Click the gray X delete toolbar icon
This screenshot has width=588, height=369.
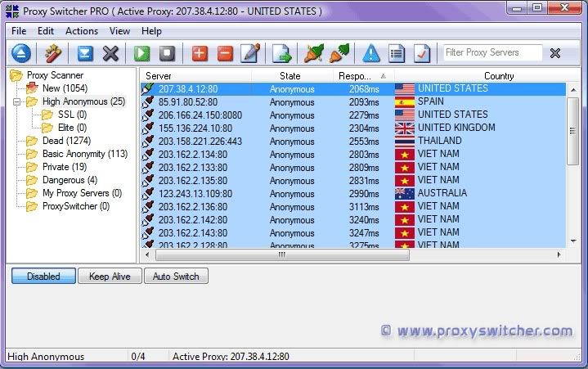click(x=110, y=53)
